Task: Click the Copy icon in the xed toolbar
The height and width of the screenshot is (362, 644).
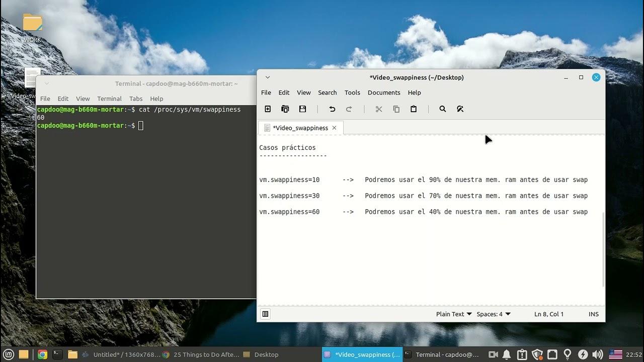Action: tap(396, 109)
